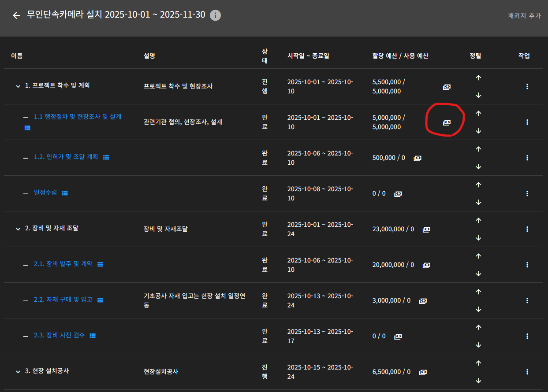Move 1.2. 인허가 및 조달 계획 up
The width and height of the screenshot is (548, 392).
(x=478, y=149)
